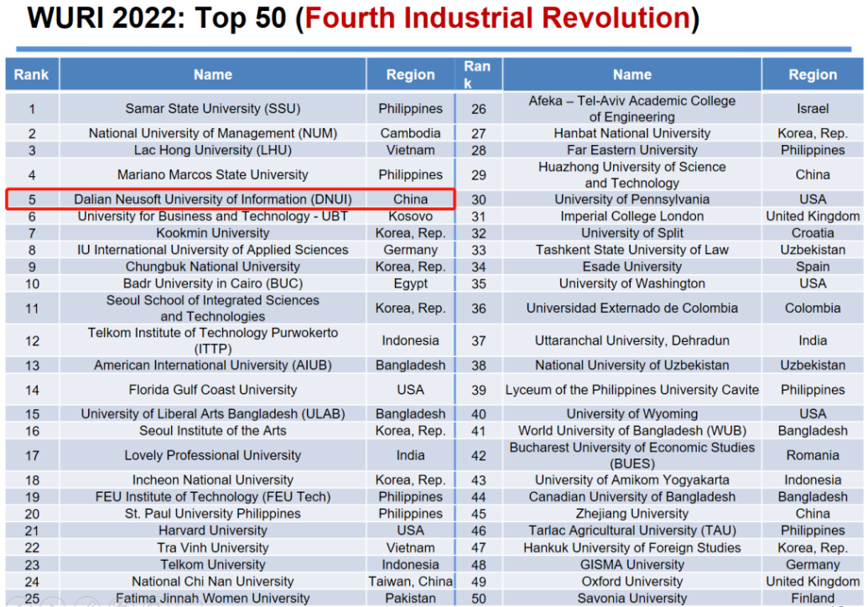Select the Florida Gulf Coast University cell

pyautogui.click(x=212, y=390)
